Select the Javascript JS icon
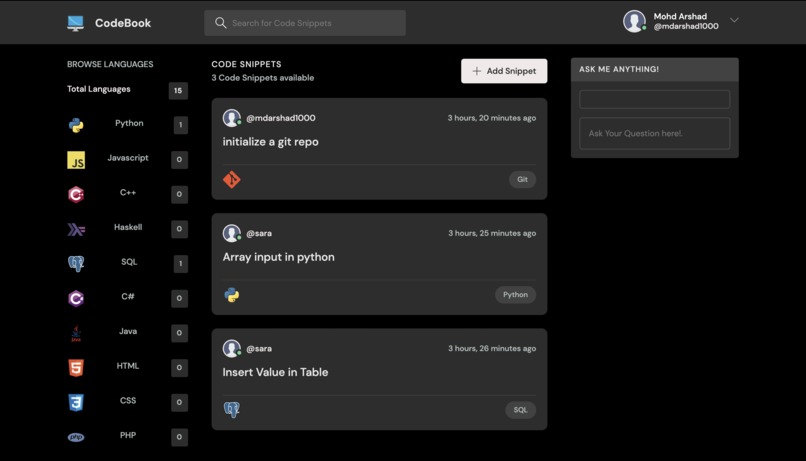Screen dimensions: 806x461 pos(76,160)
